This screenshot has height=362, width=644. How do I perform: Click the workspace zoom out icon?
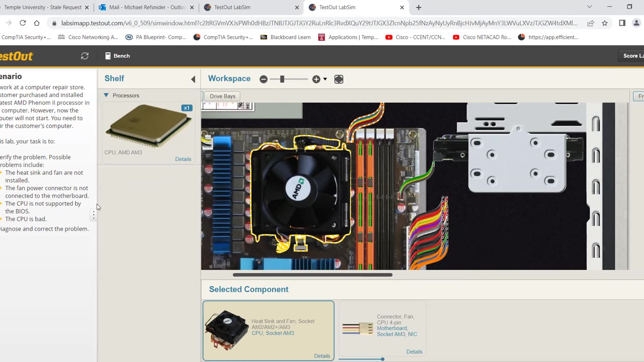264,79
